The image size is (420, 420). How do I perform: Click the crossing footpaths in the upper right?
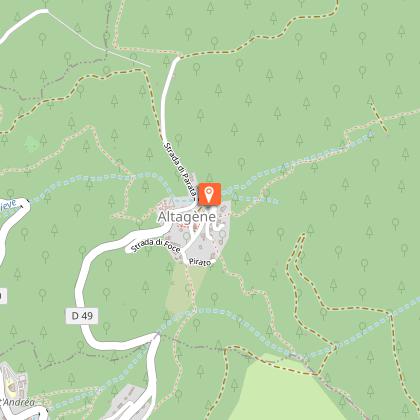click(x=379, y=117)
